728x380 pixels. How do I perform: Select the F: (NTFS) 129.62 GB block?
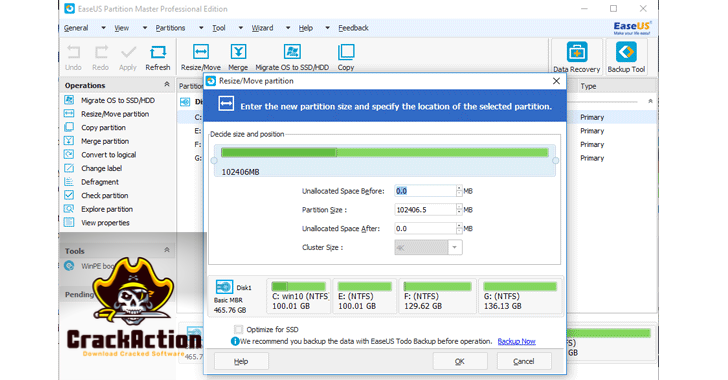click(437, 296)
